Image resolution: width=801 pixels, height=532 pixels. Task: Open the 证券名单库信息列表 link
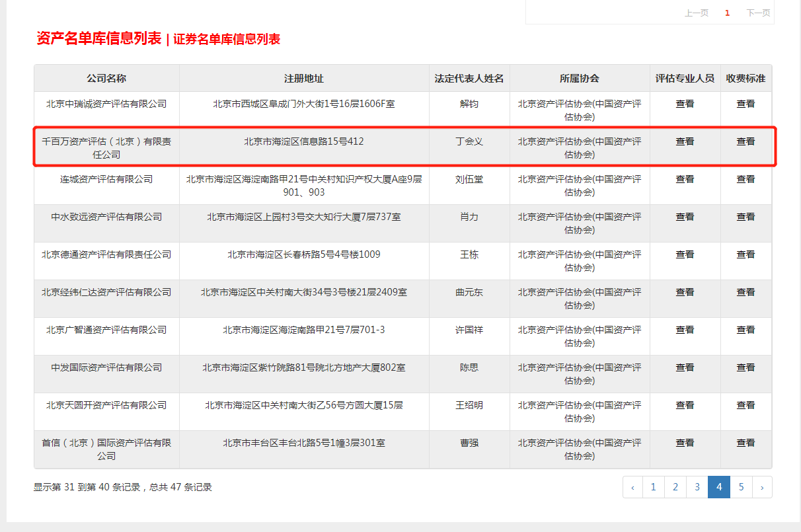click(x=227, y=39)
